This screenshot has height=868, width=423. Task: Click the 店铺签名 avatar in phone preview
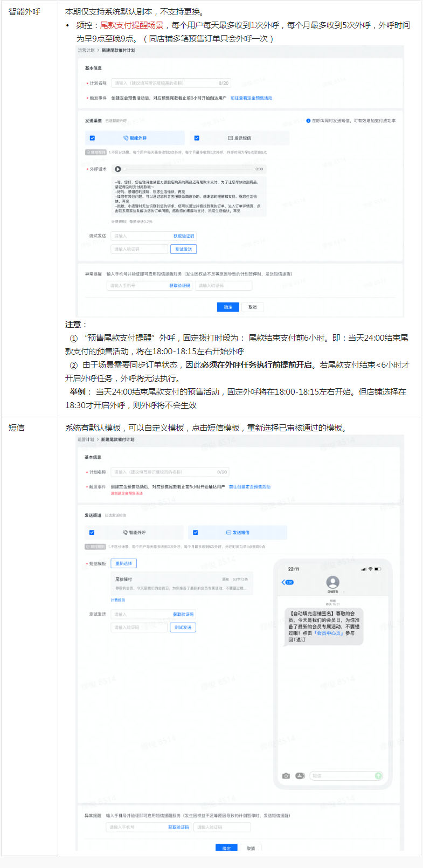[x=333, y=582]
